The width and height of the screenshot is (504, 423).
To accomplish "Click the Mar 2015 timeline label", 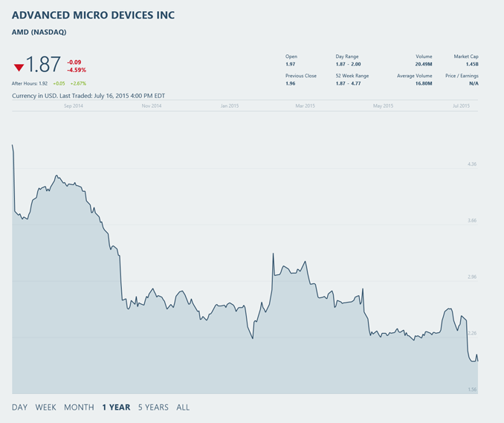I will coord(305,106).
